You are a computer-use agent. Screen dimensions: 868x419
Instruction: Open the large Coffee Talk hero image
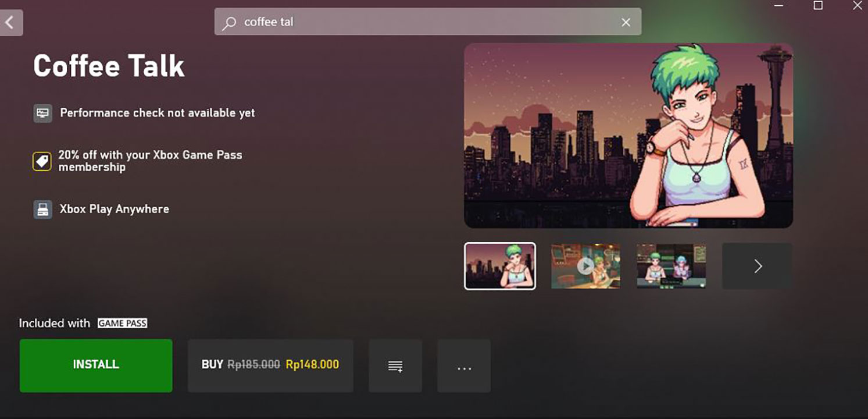628,135
